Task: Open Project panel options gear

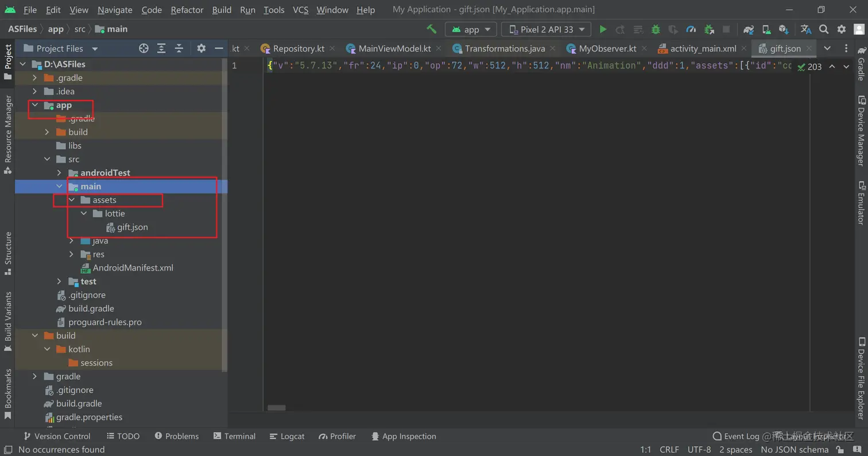Action: [201, 48]
